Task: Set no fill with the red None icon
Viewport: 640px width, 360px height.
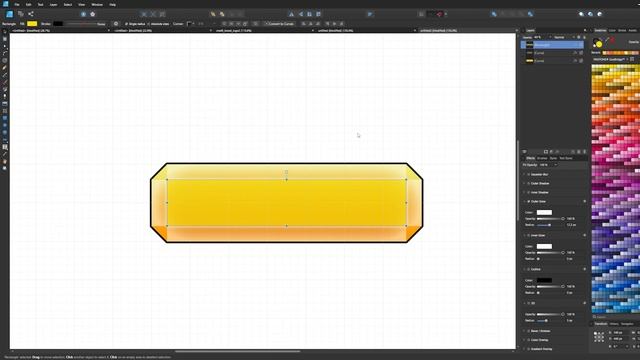Action: [x=612, y=40]
